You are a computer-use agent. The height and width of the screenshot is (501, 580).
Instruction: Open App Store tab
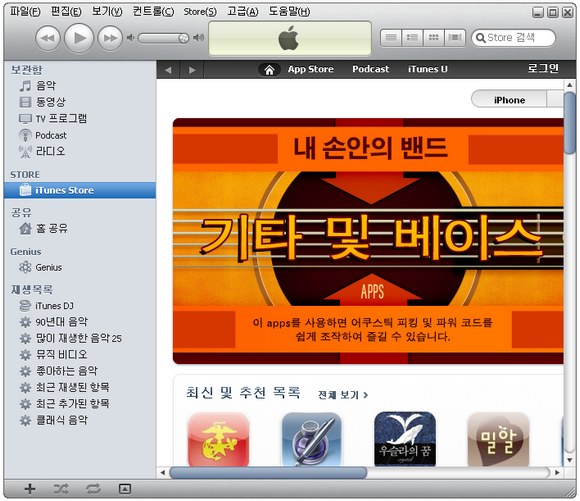(x=311, y=69)
